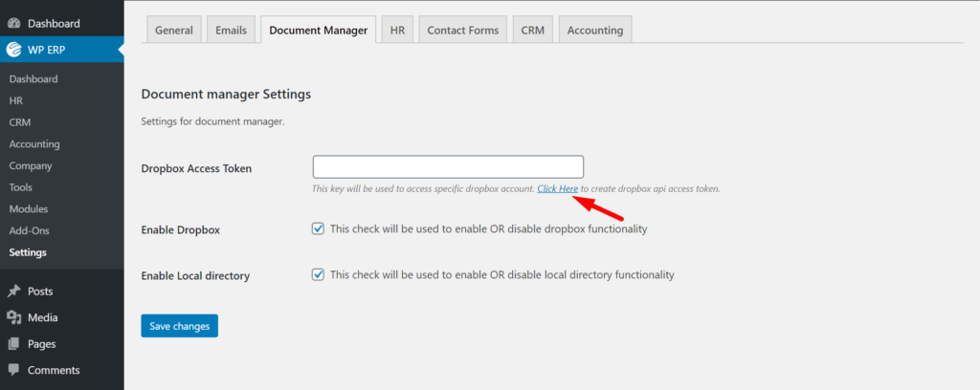Image resolution: width=980 pixels, height=390 pixels.
Task: Click the Media library icon
Action: coord(13,317)
